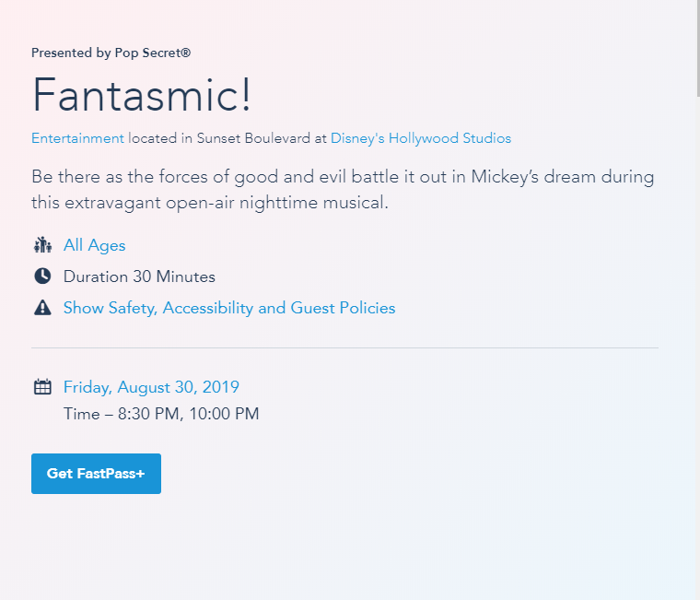Click the vertical scrollbar thumb
The image size is (700, 600).
[695, 46]
